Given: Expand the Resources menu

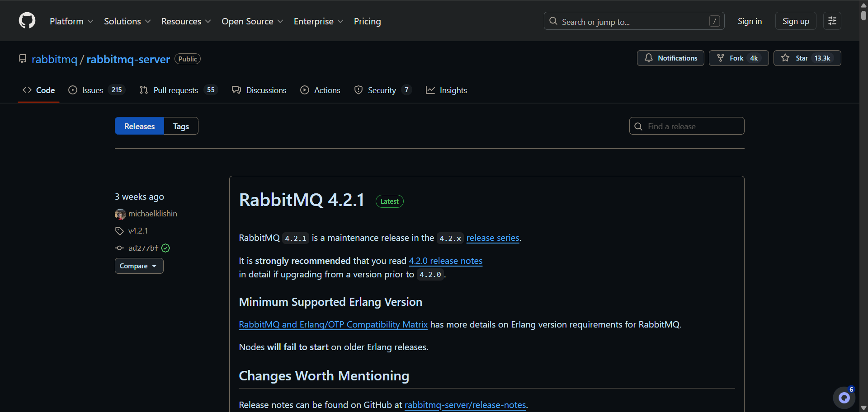Looking at the screenshot, I should (186, 21).
